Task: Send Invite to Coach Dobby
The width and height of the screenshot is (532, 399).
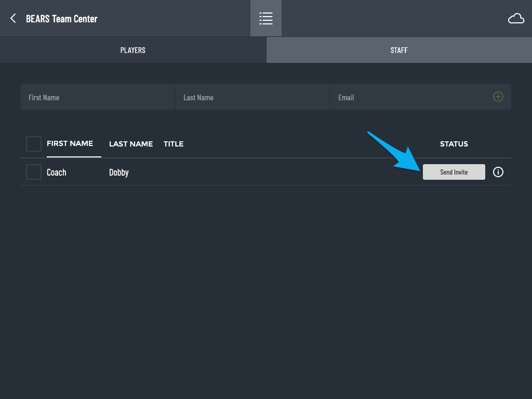Action: pos(454,172)
